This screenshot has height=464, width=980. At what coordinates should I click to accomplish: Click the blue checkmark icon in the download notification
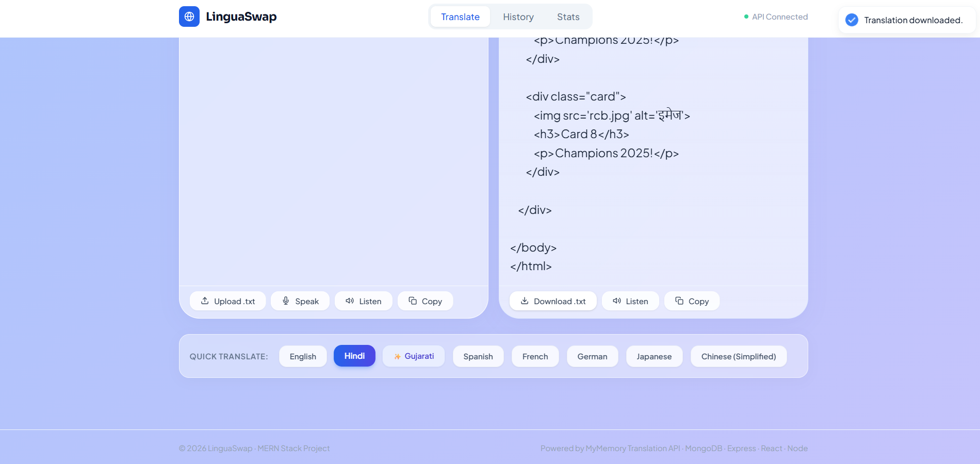(852, 20)
